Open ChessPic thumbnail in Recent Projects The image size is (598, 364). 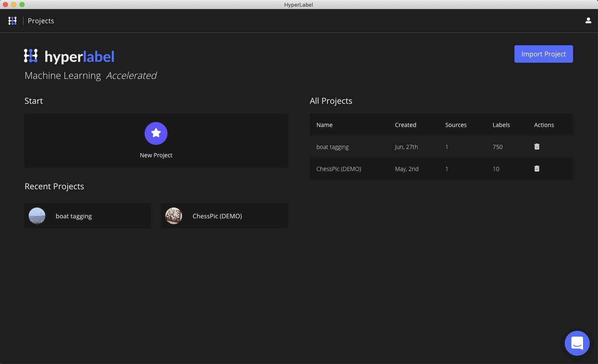click(x=174, y=216)
